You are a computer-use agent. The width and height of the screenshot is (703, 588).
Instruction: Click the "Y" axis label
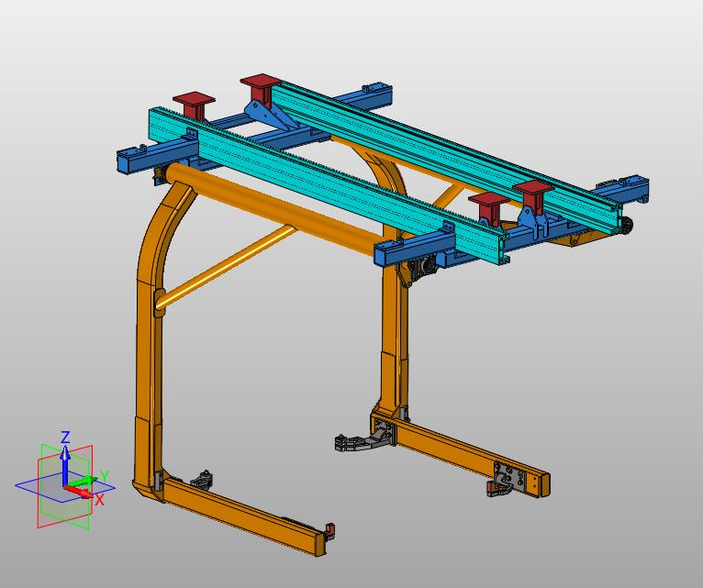(x=105, y=476)
